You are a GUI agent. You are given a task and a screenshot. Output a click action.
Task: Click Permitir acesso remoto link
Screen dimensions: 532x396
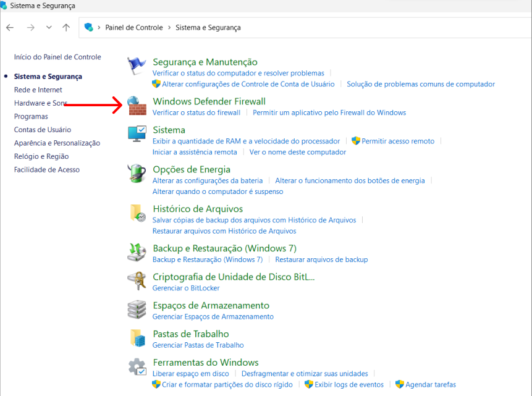(x=398, y=141)
